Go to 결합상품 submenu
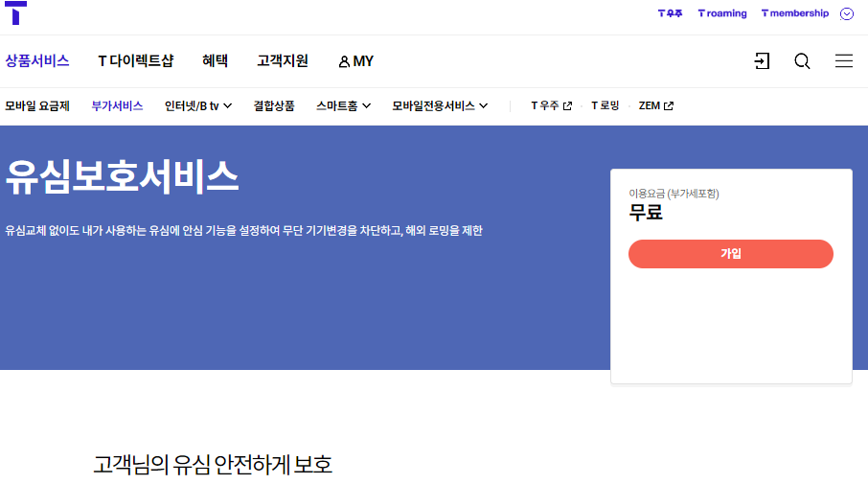The width and height of the screenshot is (868, 484). 273,105
